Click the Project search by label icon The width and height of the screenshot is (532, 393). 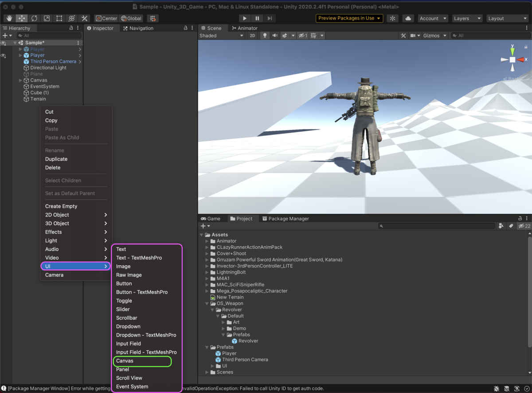click(511, 226)
